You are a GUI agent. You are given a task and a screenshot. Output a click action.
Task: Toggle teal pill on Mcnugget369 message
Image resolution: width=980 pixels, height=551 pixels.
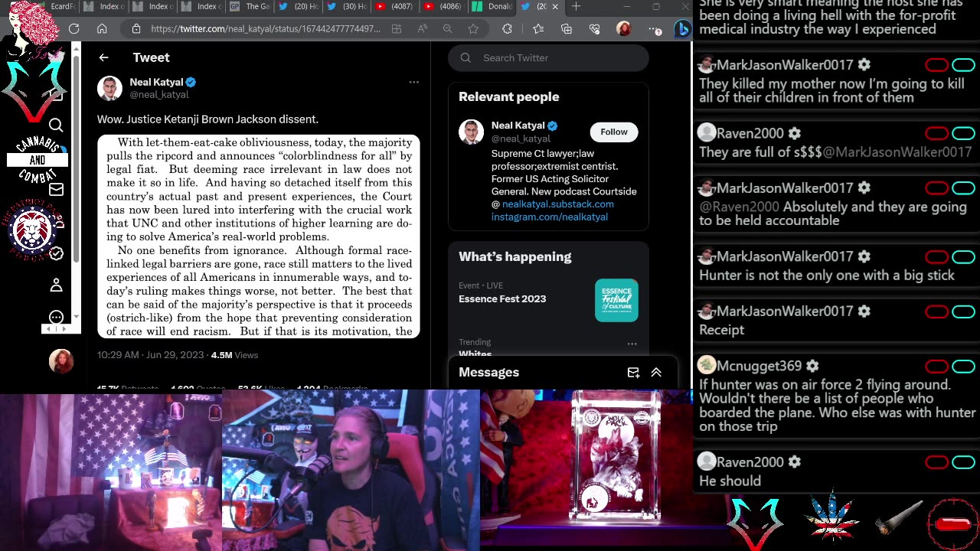pyautogui.click(x=963, y=366)
